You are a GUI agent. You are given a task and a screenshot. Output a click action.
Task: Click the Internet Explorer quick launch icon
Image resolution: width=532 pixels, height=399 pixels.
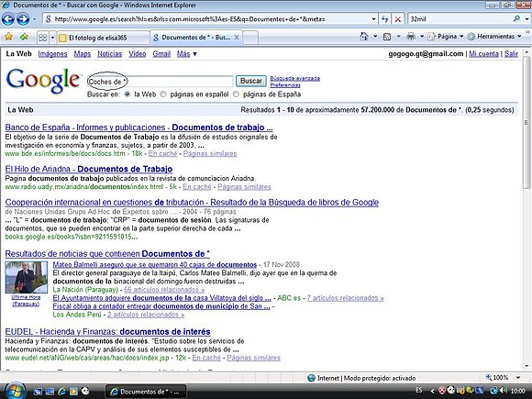click(x=61, y=392)
